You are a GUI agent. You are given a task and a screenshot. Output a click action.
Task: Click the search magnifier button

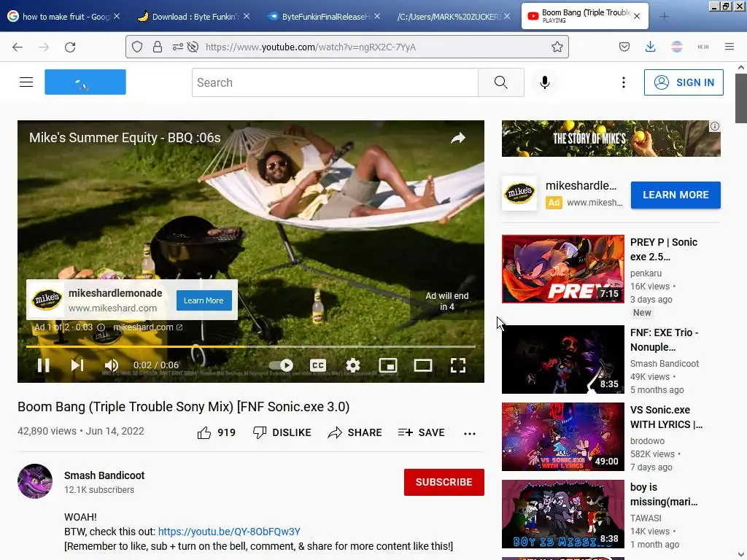click(x=501, y=82)
